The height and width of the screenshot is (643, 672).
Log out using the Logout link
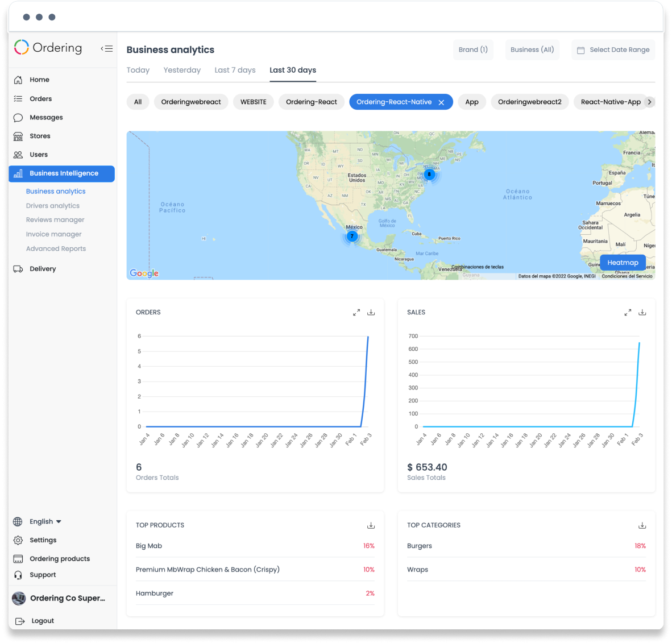[x=43, y=621]
